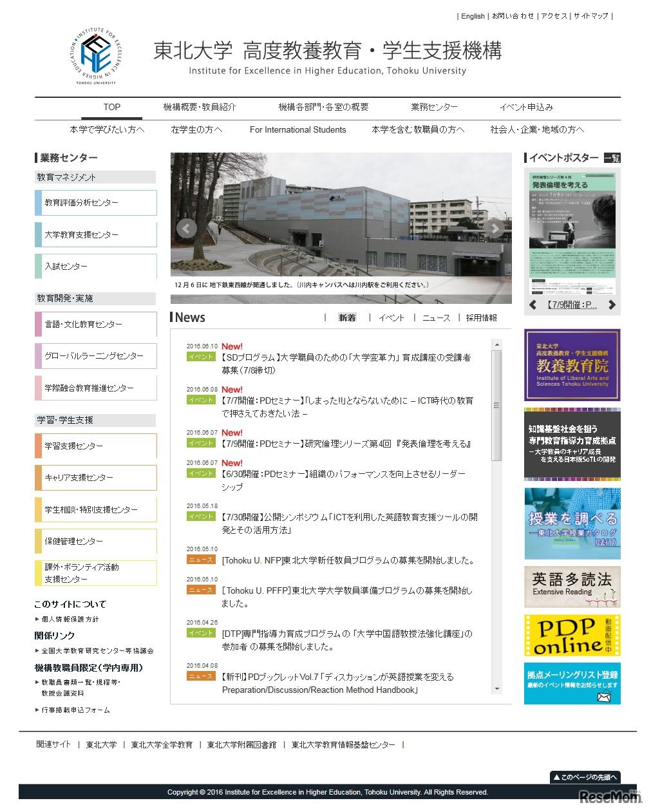Click the Institute for Excellence logo

click(95, 56)
